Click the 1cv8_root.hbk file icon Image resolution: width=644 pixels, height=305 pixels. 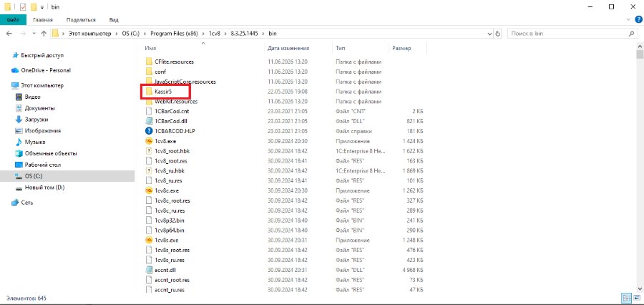click(x=149, y=151)
